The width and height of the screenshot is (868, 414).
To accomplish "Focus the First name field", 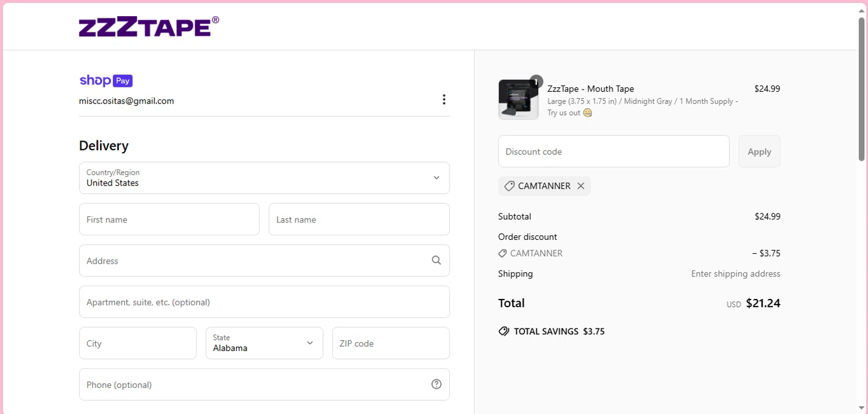I will 169,219.
